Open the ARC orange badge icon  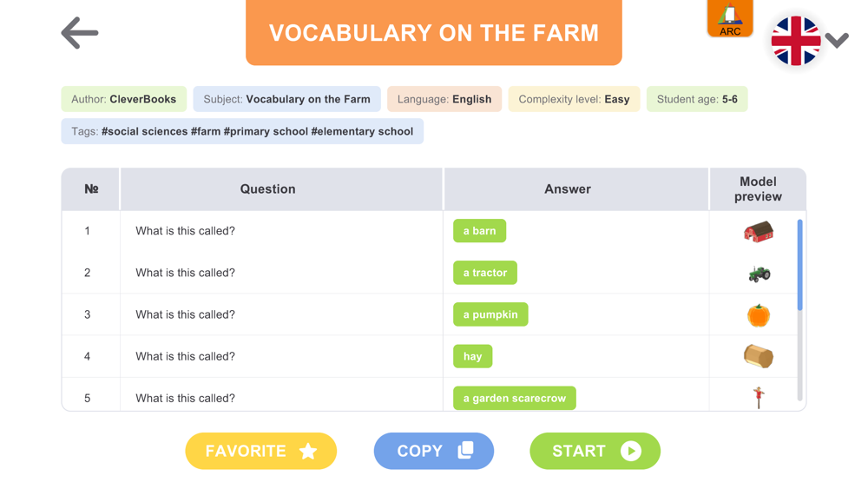(730, 18)
